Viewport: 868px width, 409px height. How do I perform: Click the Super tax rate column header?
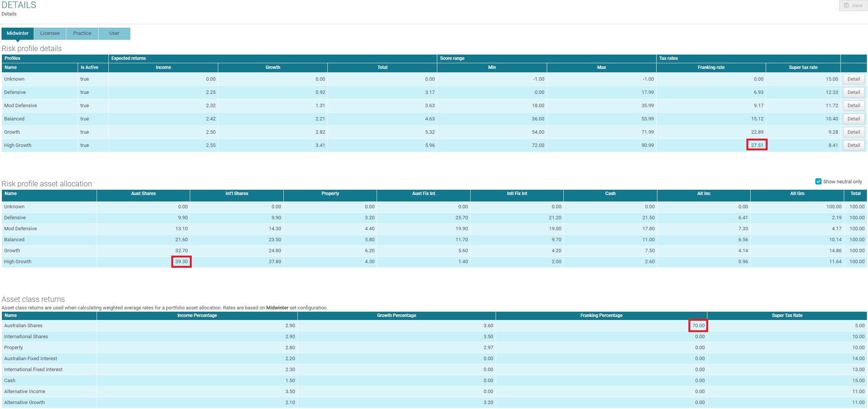803,67
